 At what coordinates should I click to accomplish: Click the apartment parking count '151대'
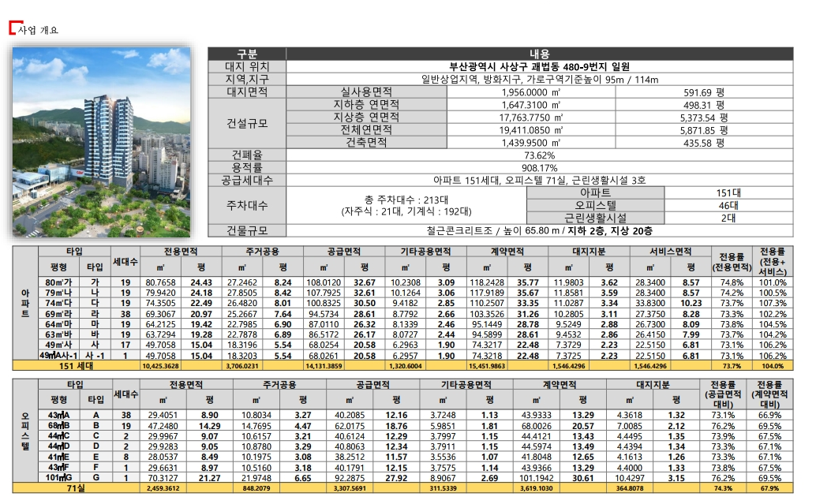pos(728,193)
